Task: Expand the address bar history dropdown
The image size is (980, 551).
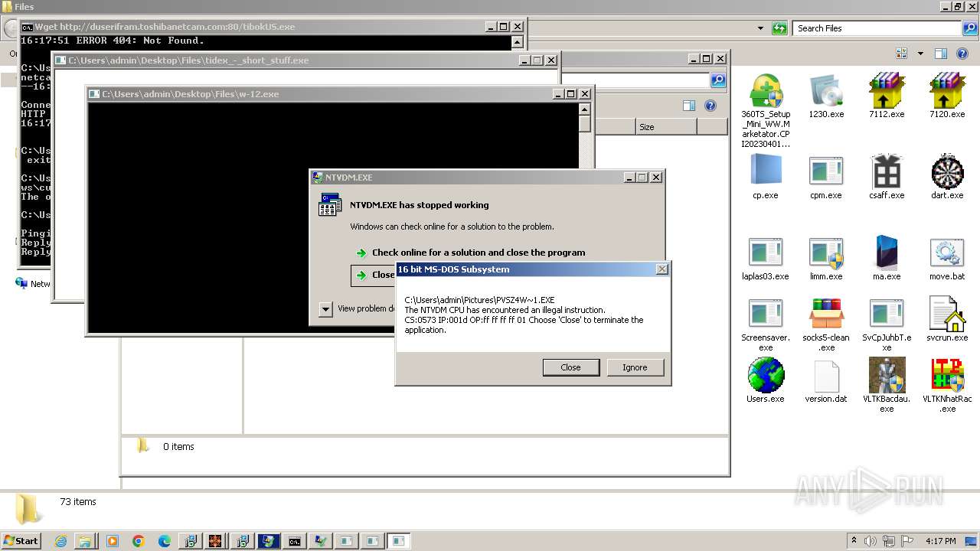Action: 760,28
